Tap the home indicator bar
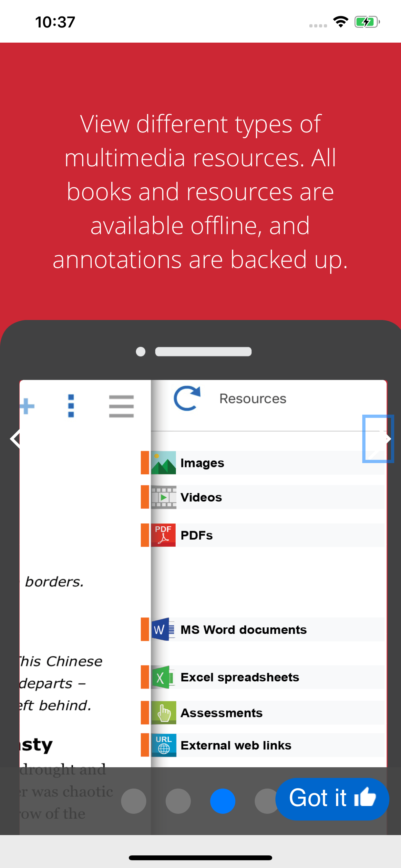The image size is (401, 868). click(200, 858)
